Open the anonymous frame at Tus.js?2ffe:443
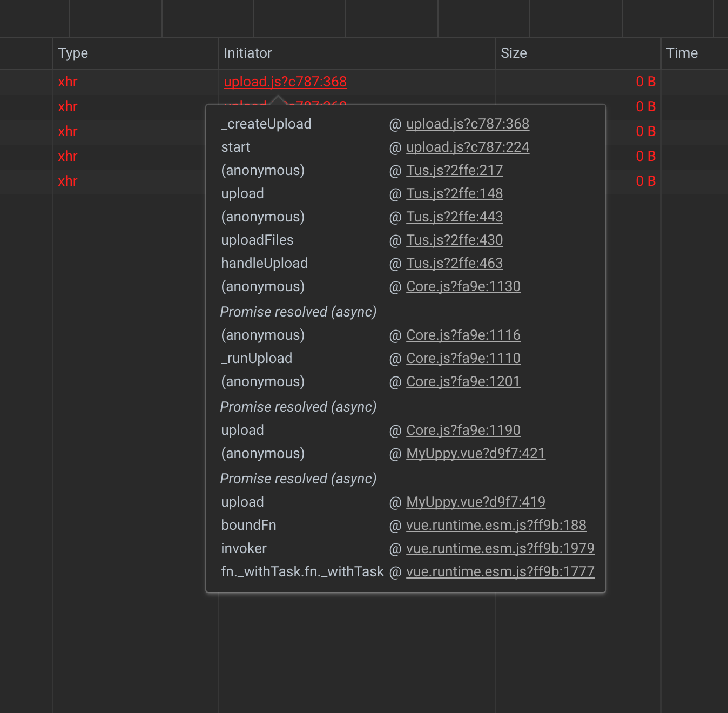The width and height of the screenshot is (728, 713). click(x=454, y=217)
